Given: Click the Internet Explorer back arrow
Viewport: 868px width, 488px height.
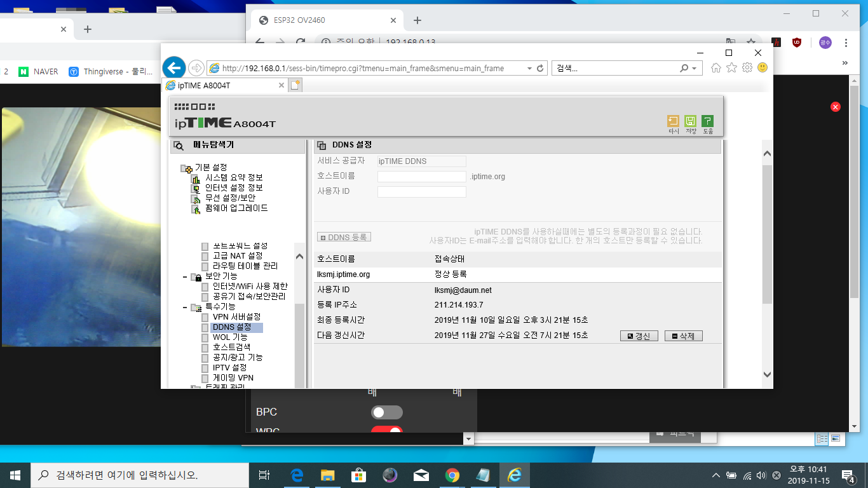Looking at the screenshot, I should click(174, 67).
